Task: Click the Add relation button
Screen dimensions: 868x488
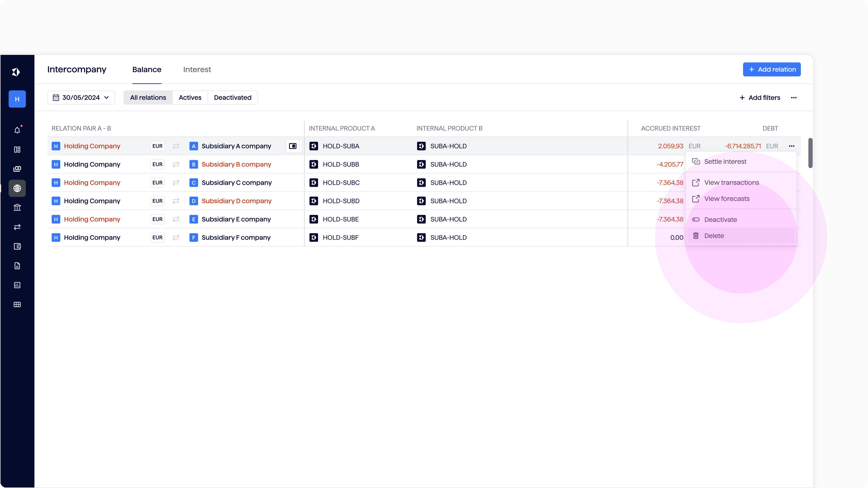Action: [772, 69]
